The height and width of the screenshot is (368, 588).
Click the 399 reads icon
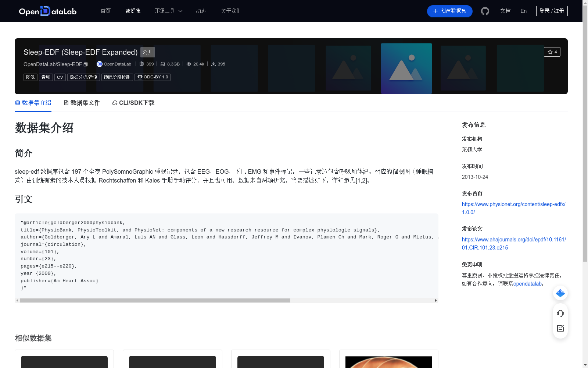tap(142, 64)
